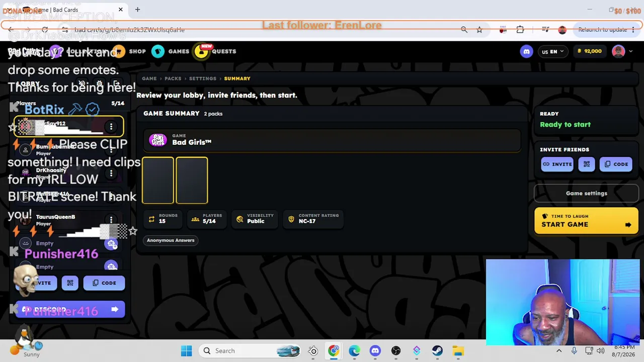Open Discord from the taskbar

(x=375, y=351)
